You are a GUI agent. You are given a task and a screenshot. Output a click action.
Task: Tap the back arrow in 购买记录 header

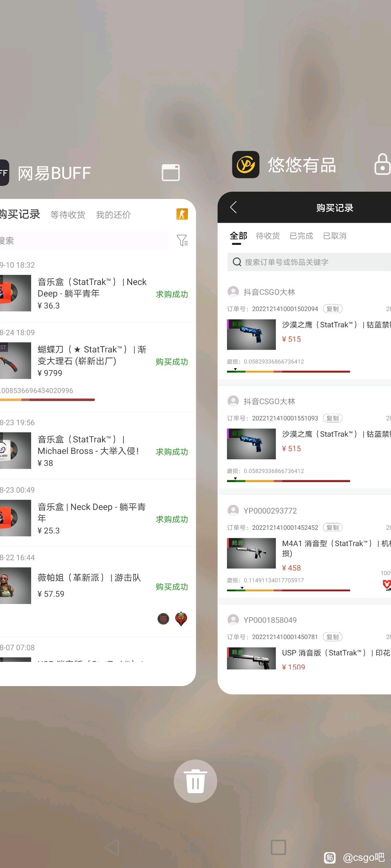pyautogui.click(x=234, y=207)
